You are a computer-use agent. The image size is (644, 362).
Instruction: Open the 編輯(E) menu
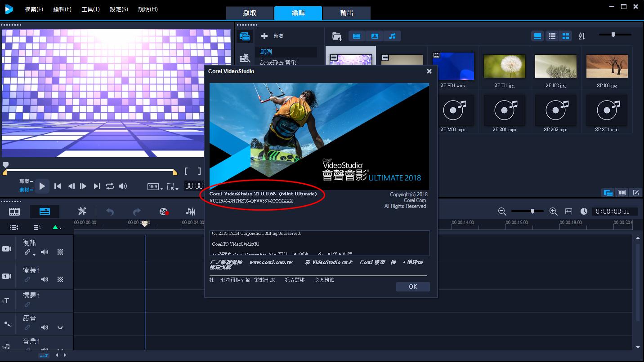pos(62,9)
